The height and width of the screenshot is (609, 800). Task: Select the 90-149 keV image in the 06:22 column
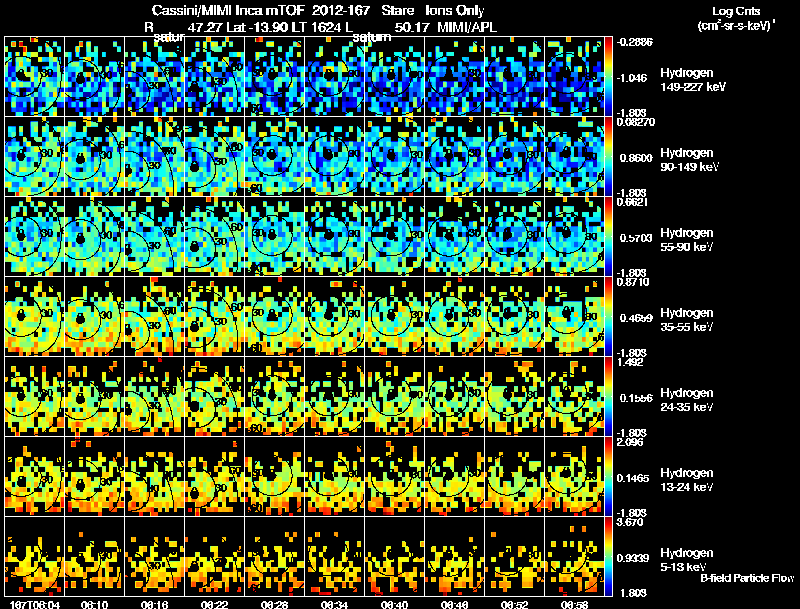tap(214, 157)
